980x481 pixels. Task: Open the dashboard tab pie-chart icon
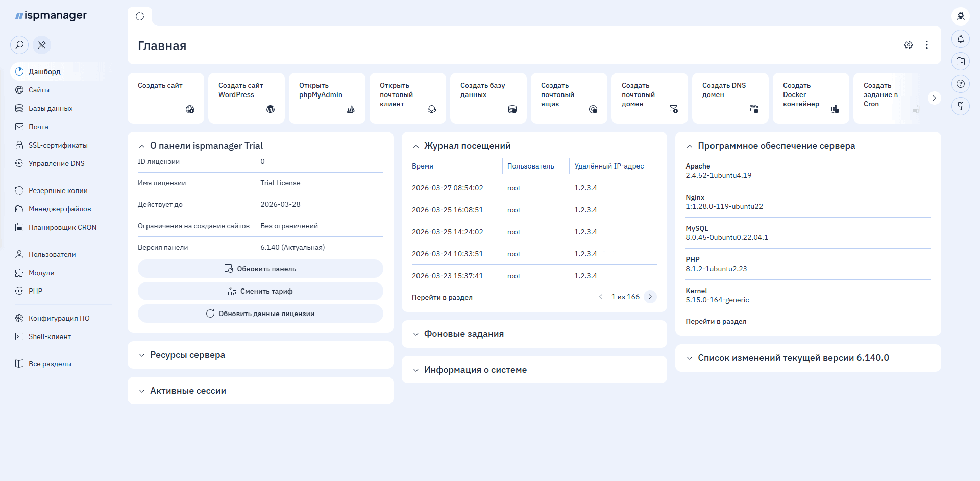pos(140,16)
